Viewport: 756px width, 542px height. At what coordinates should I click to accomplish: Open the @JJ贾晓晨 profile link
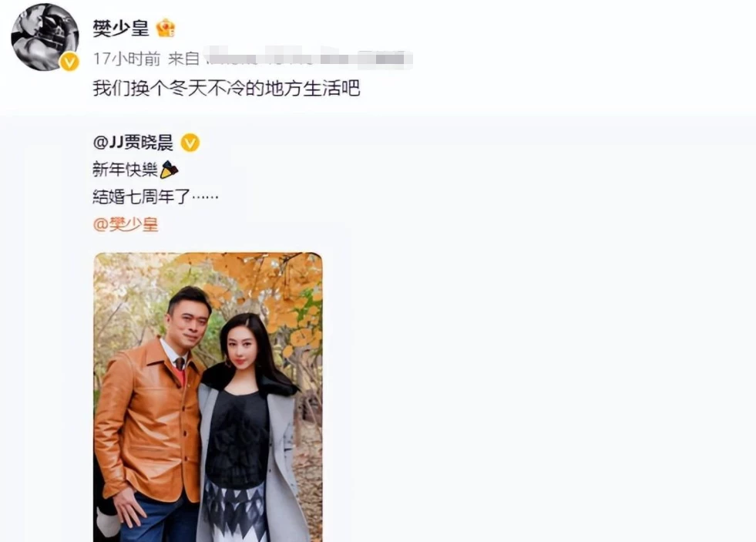point(133,143)
